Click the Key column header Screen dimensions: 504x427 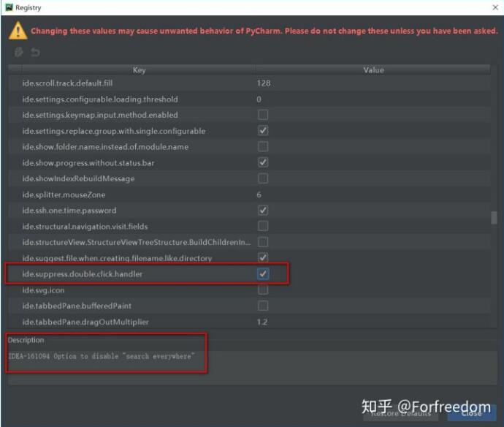tap(139, 69)
